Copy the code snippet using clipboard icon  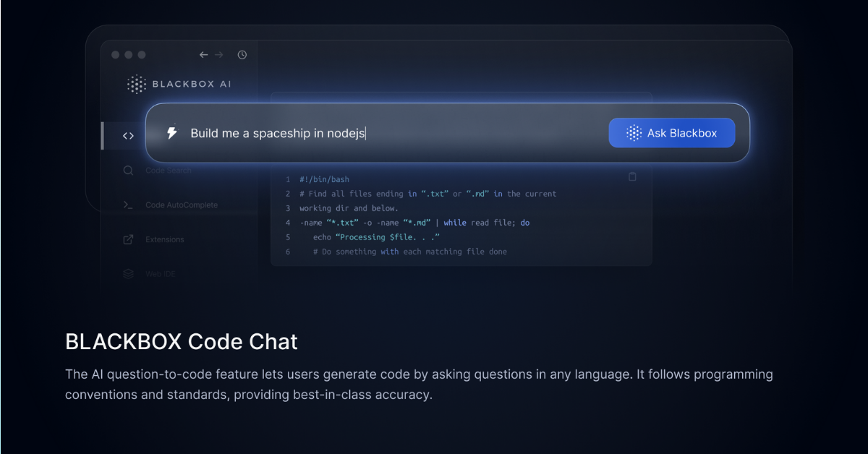tap(632, 176)
